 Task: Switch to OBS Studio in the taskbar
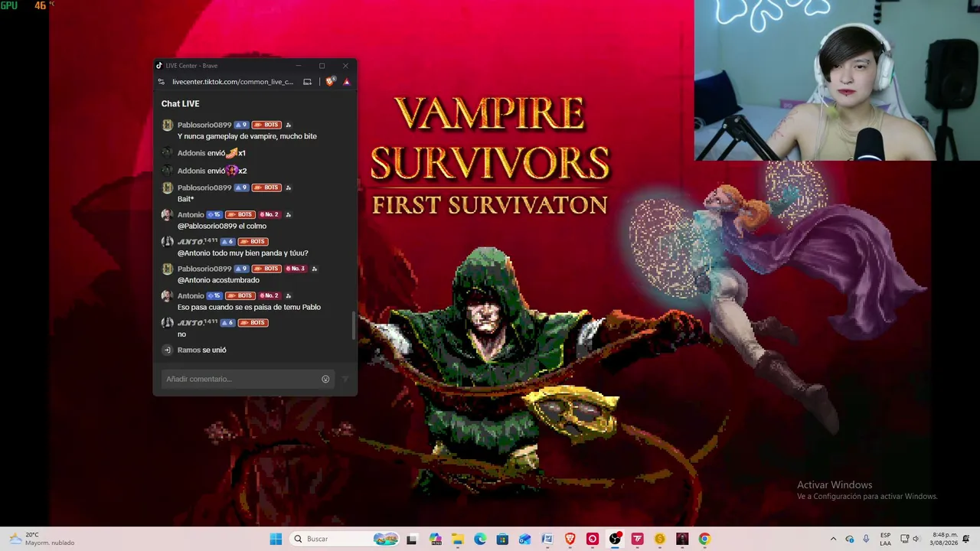pyautogui.click(x=615, y=539)
